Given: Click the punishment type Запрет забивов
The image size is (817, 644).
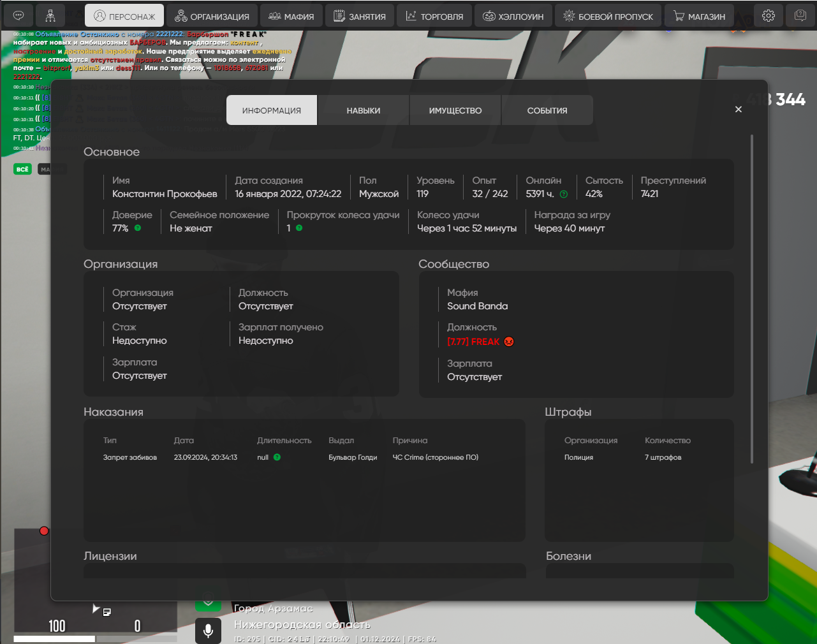Looking at the screenshot, I should click(130, 457).
